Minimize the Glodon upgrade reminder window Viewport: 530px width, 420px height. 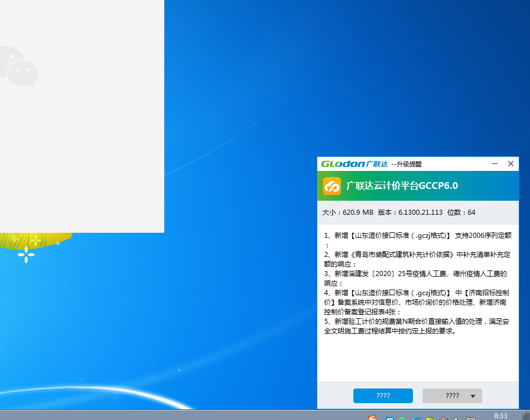tap(495, 164)
